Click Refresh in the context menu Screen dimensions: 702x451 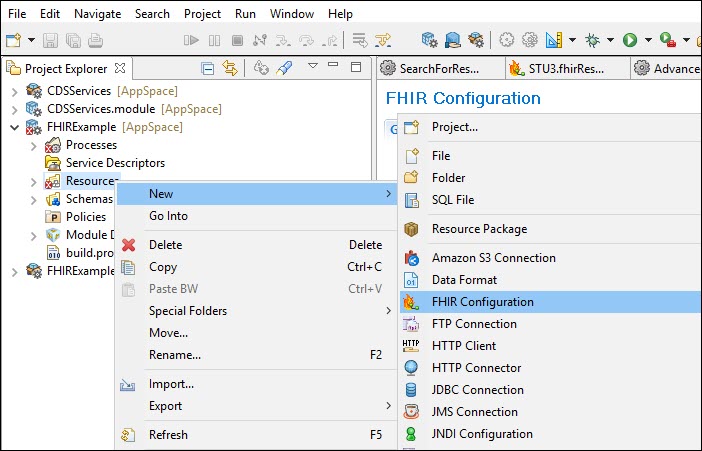(x=168, y=435)
